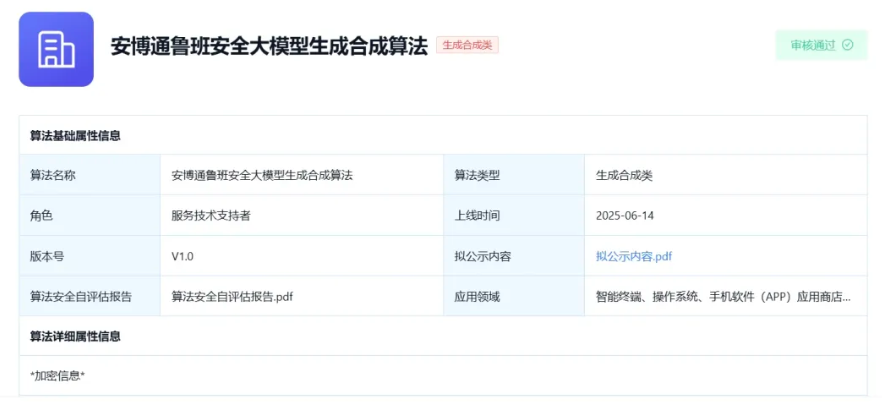This screenshot has width=882, height=402.
Task: Click the purple building logo icon
Action: click(56, 49)
